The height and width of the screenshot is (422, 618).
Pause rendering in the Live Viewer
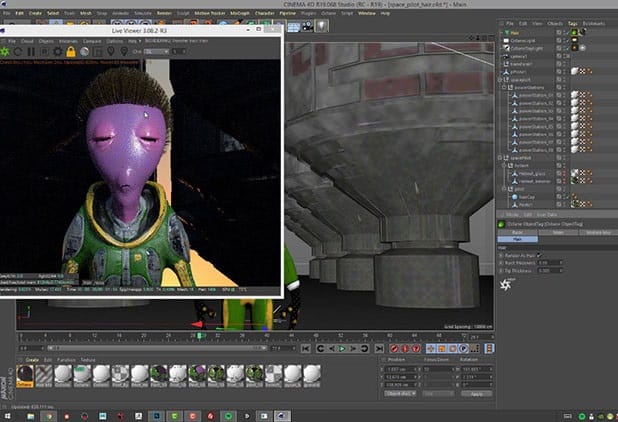33,51
